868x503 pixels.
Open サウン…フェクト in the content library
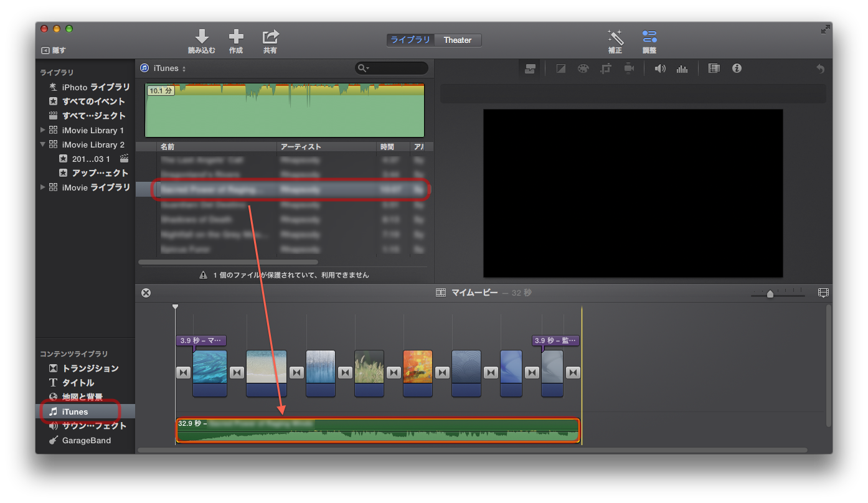pyautogui.click(x=87, y=426)
